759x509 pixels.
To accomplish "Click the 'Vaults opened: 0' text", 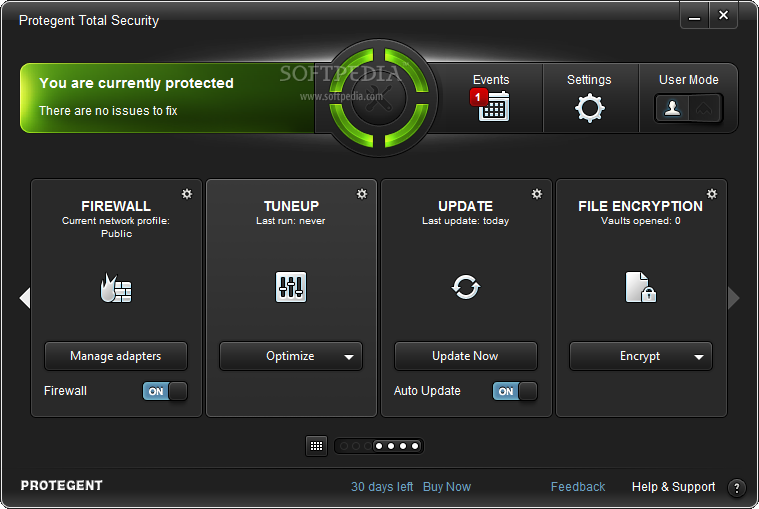I will [x=640, y=221].
